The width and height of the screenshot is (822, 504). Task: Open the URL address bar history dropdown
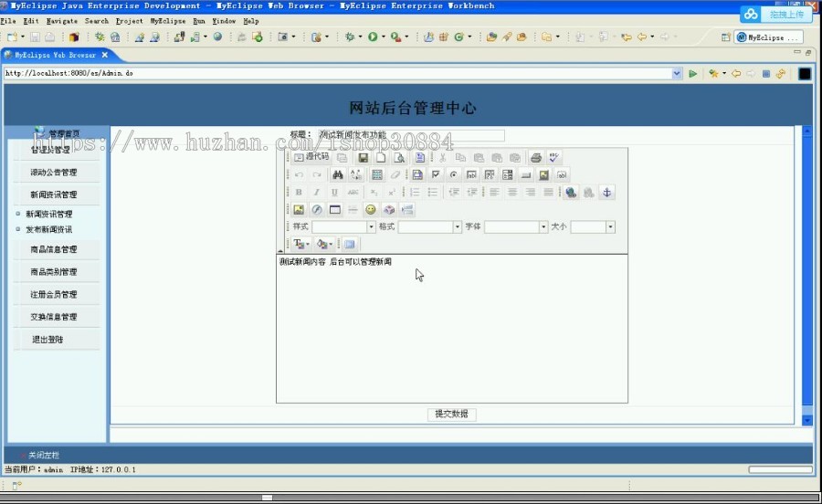click(676, 73)
